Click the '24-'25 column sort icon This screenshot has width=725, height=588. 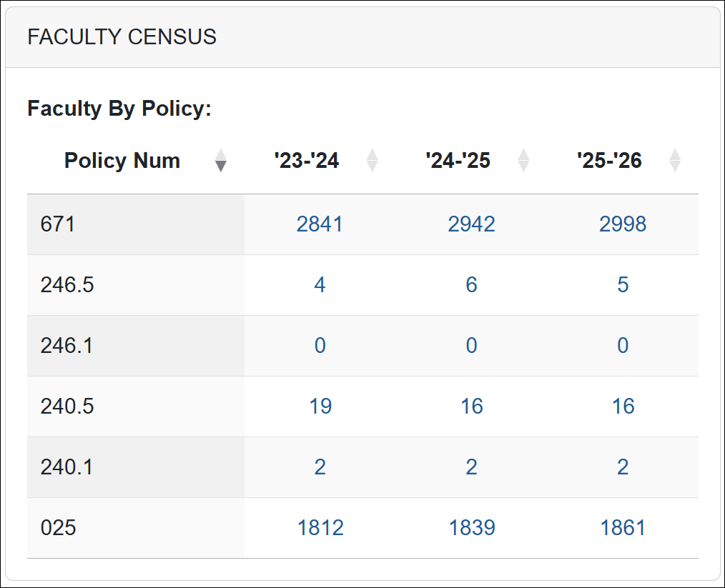[x=523, y=161]
